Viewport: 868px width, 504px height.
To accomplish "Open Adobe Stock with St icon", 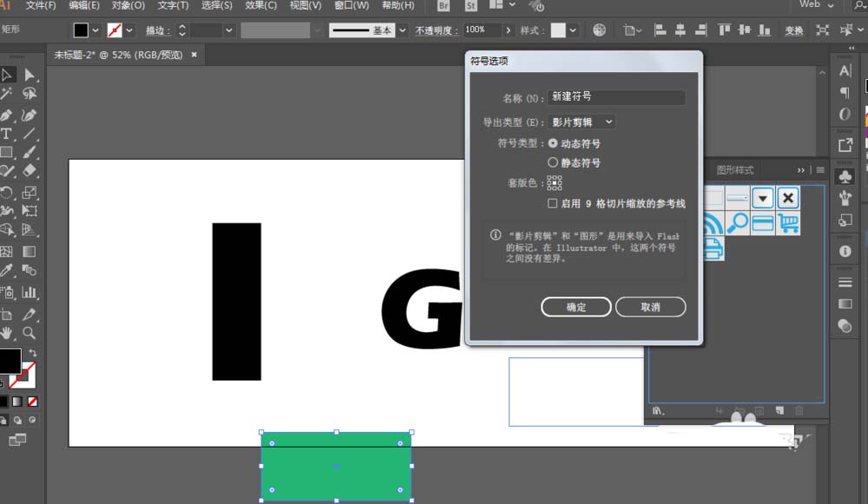I will 471,6.
